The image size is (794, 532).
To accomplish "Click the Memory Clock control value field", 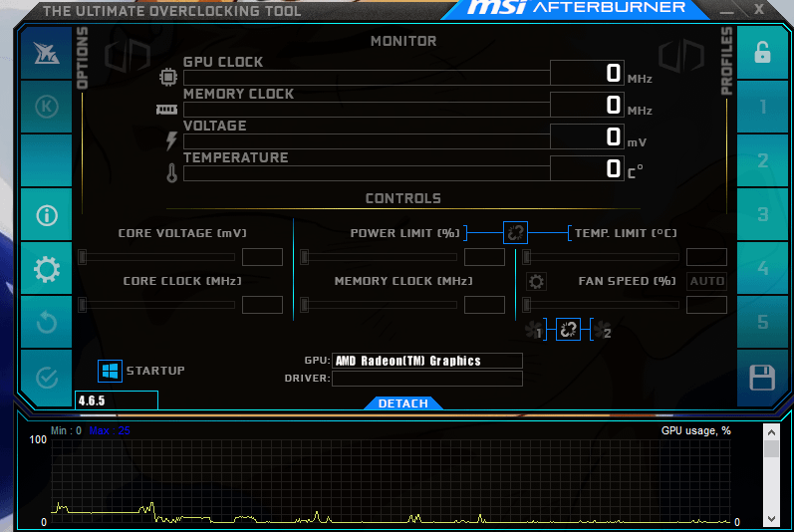I will pyautogui.click(x=484, y=305).
